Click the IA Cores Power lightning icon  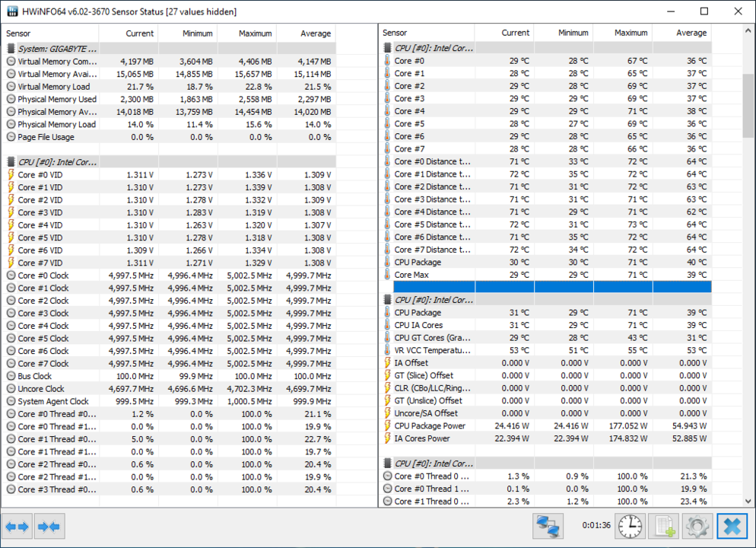point(387,438)
